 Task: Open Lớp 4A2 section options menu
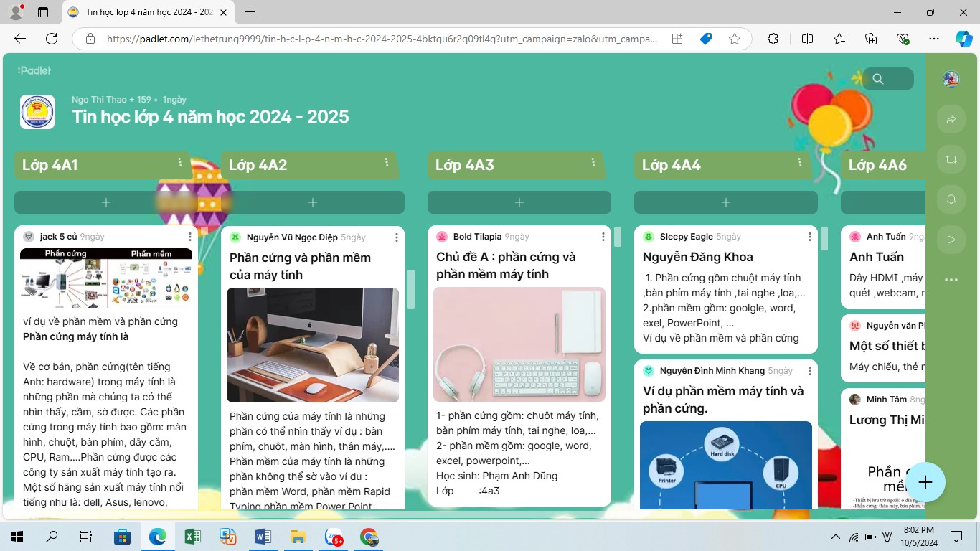pyautogui.click(x=387, y=163)
